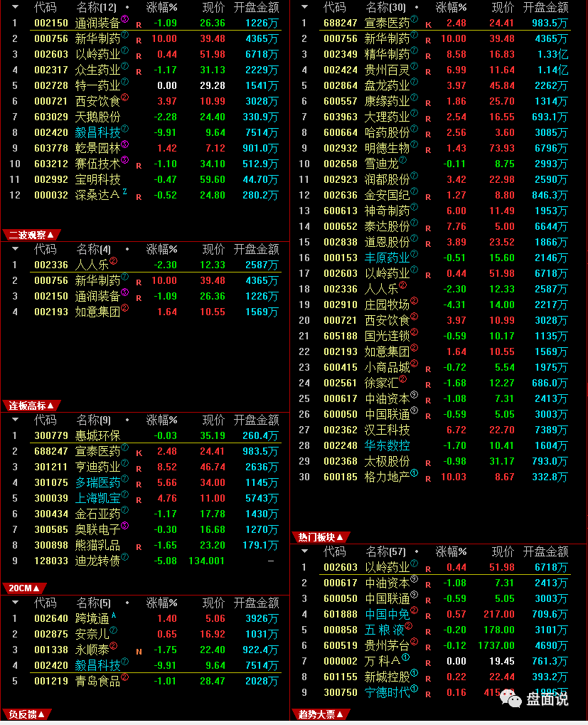
Task: Click the badge next to 亨迪药业
Action: [124, 463]
